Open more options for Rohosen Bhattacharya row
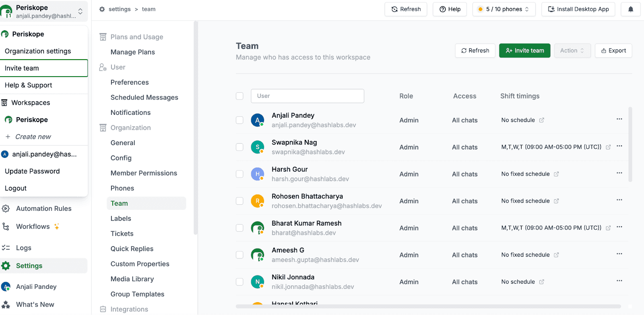 tap(619, 200)
